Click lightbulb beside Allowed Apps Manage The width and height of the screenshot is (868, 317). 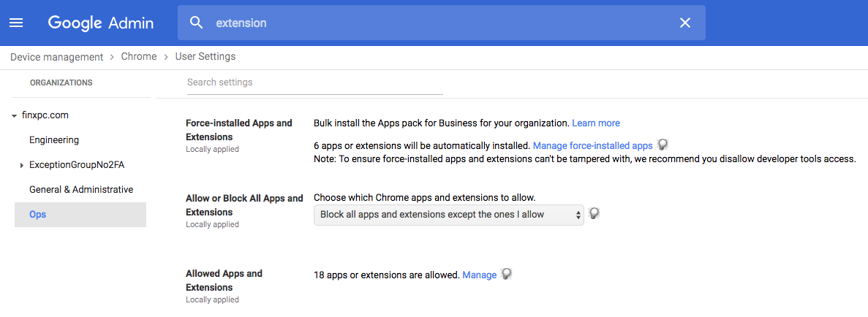click(506, 274)
